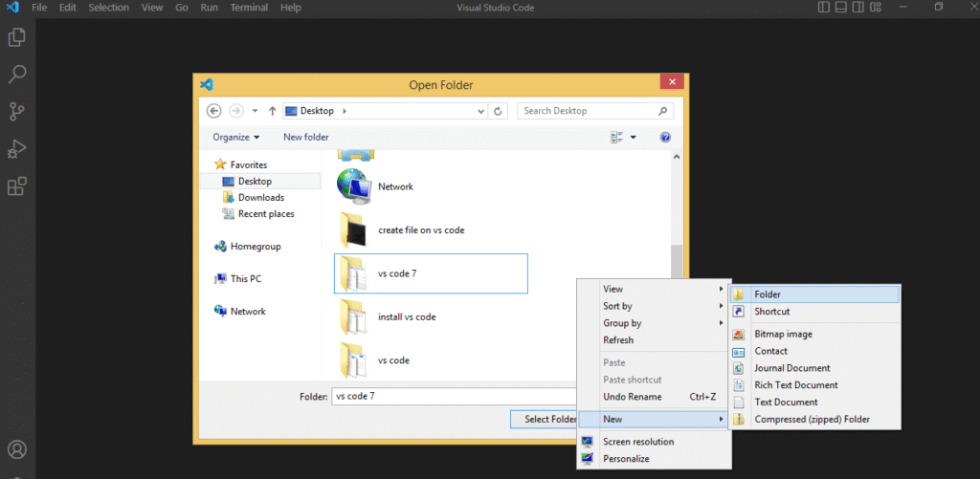The width and height of the screenshot is (980, 479).
Task: Choose Folder from the New submenu
Action: 767,294
